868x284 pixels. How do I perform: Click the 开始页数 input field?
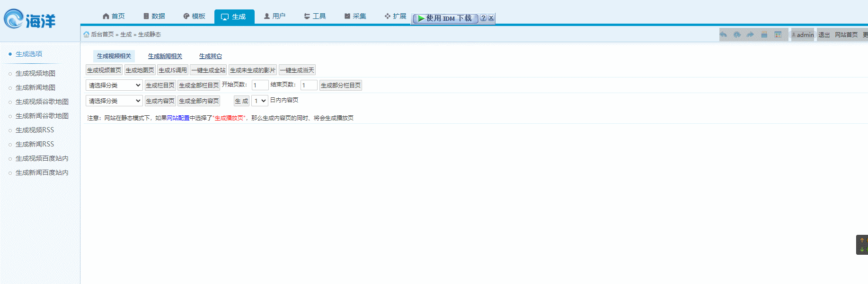point(260,86)
